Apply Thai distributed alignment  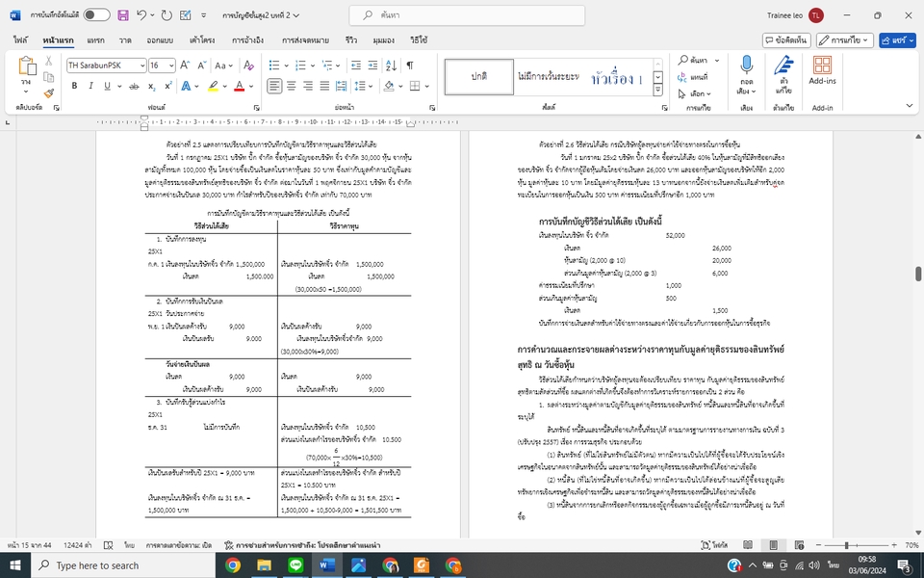tap(341, 86)
